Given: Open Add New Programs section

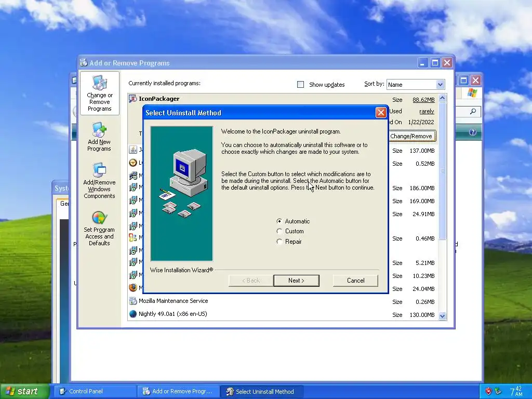Looking at the screenshot, I should pos(99,137).
